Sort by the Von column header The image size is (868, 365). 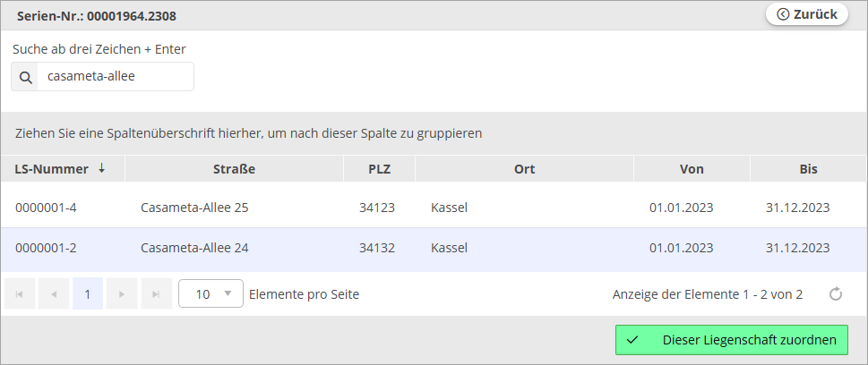(x=692, y=168)
